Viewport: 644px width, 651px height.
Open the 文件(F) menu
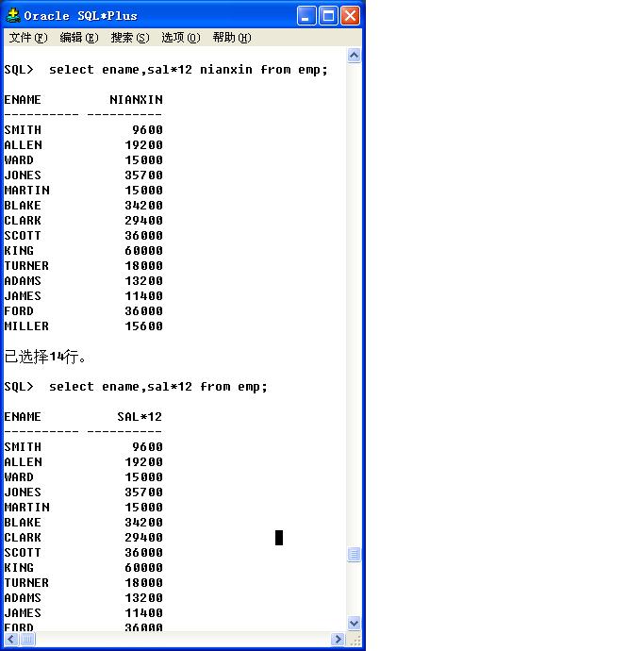coord(28,38)
